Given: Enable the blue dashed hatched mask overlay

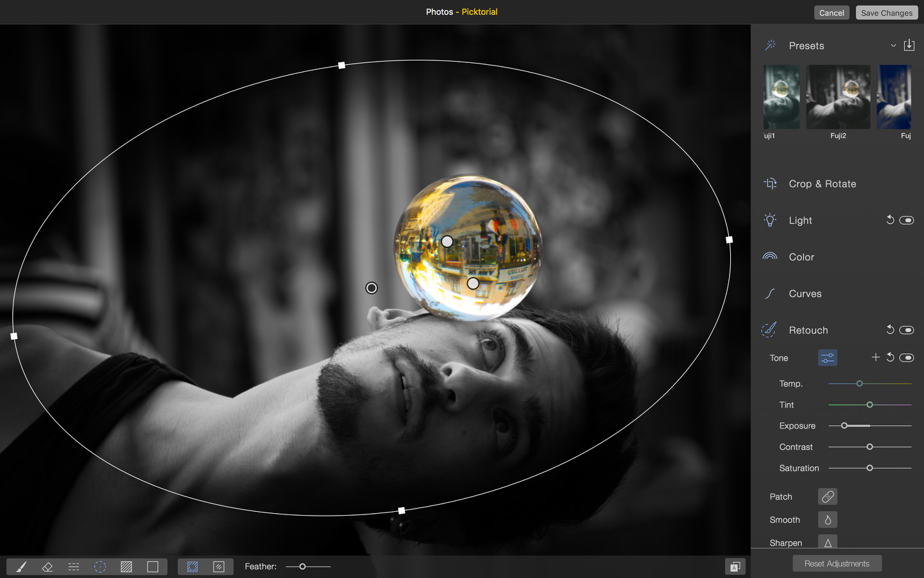Looking at the screenshot, I should 192,566.
